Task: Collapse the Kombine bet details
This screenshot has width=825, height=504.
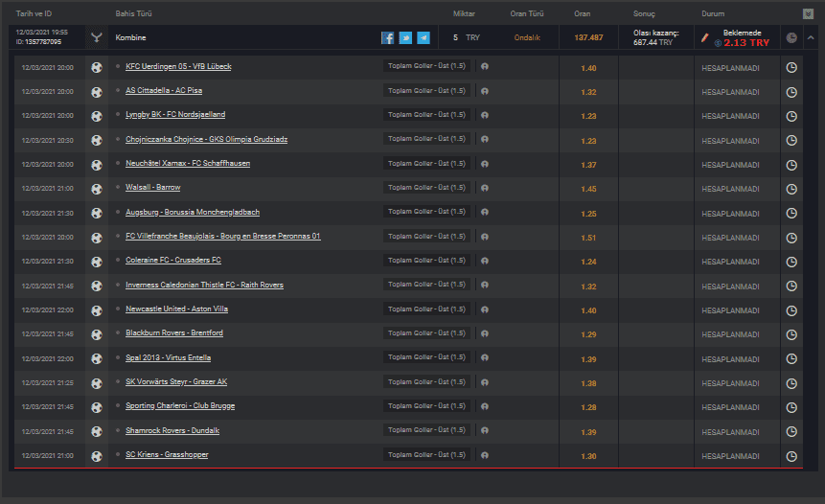Action: click(811, 38)
